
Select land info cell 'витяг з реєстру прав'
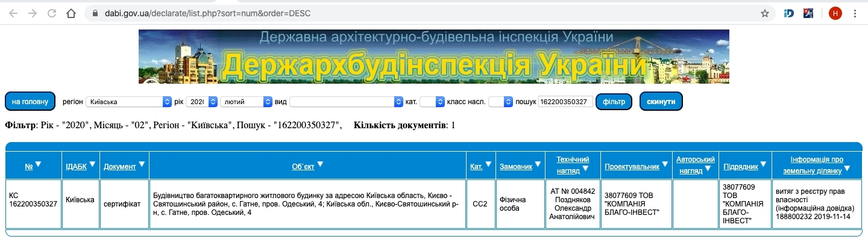pos(817,204)
